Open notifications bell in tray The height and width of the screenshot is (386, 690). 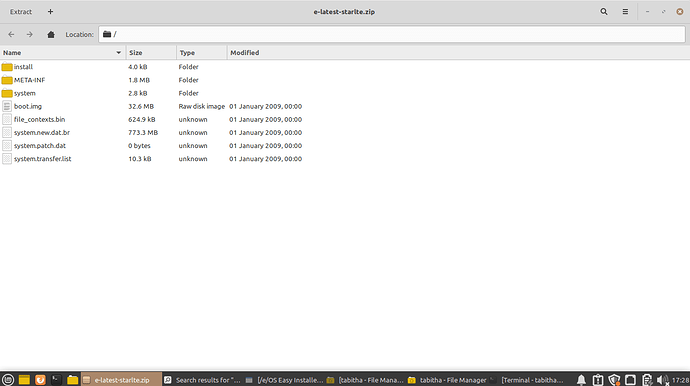[581, 380]
